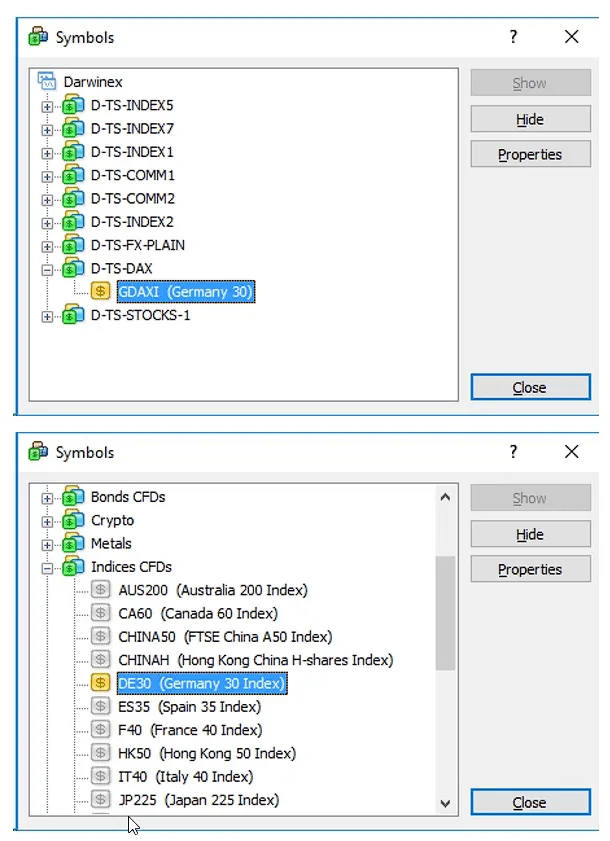Click the D-TS-INDEX2 folder icon
610x841 pixels.
(73, 222)
